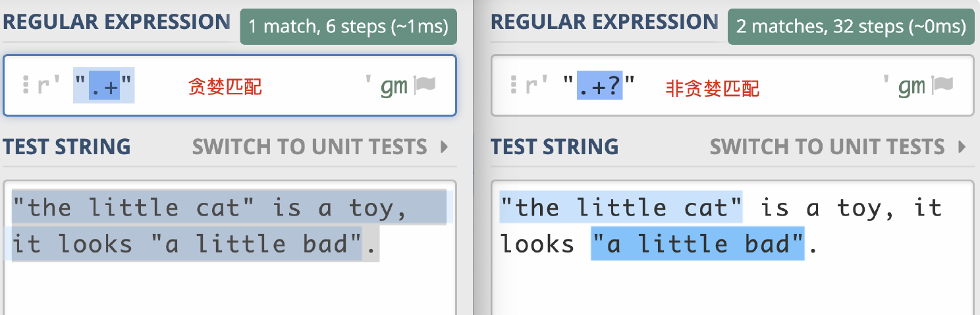
Task: Click the '1 match, 6 steps' result badge
Action: (348, 27)
